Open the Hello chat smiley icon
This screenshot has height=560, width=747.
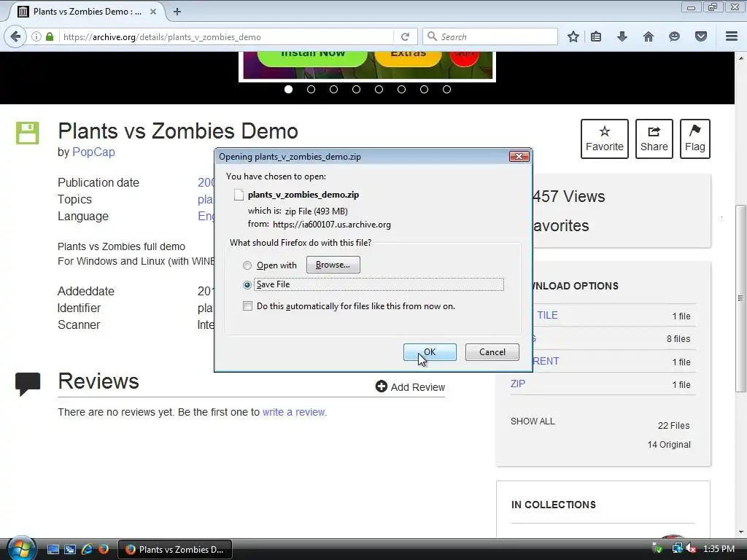coord(674,36)
